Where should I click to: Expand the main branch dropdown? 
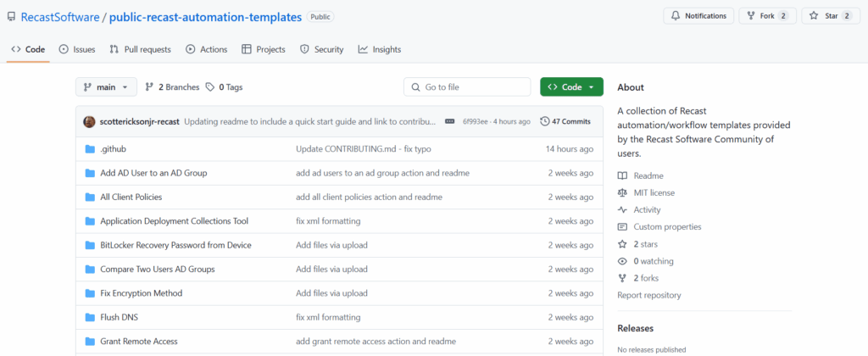[105, 86]
